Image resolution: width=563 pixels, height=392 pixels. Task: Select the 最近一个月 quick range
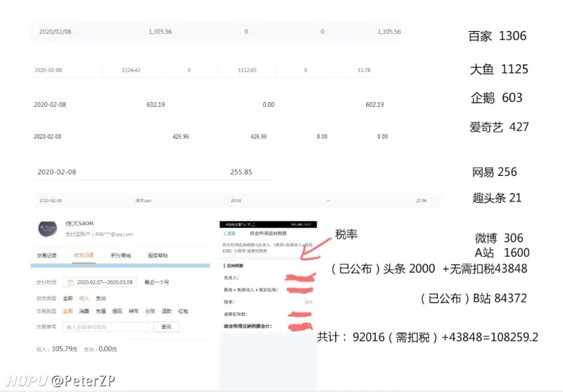[x=156, y=282]
